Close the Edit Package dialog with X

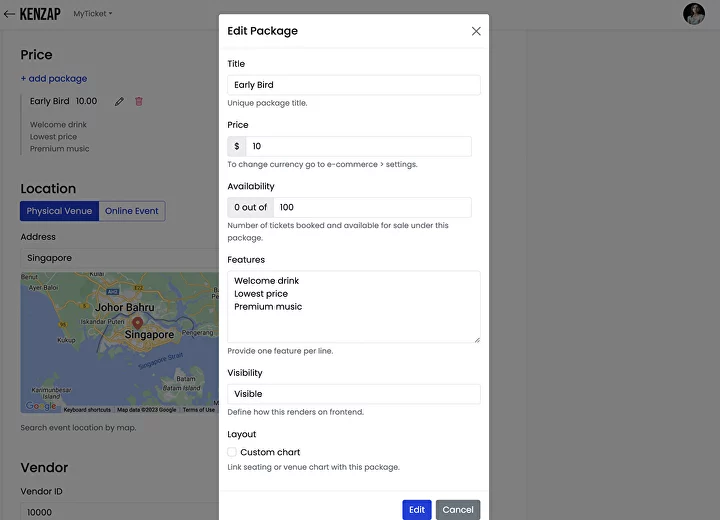pos(476,31)
